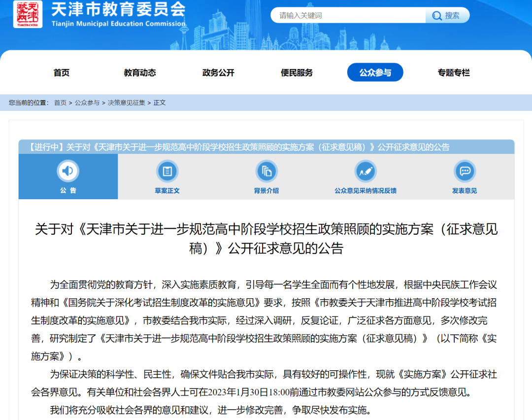The width and height of the screenshot is (532, 420).
Task: Select the highlighted 公众参与 tab
Action: [x=375, y=72]
